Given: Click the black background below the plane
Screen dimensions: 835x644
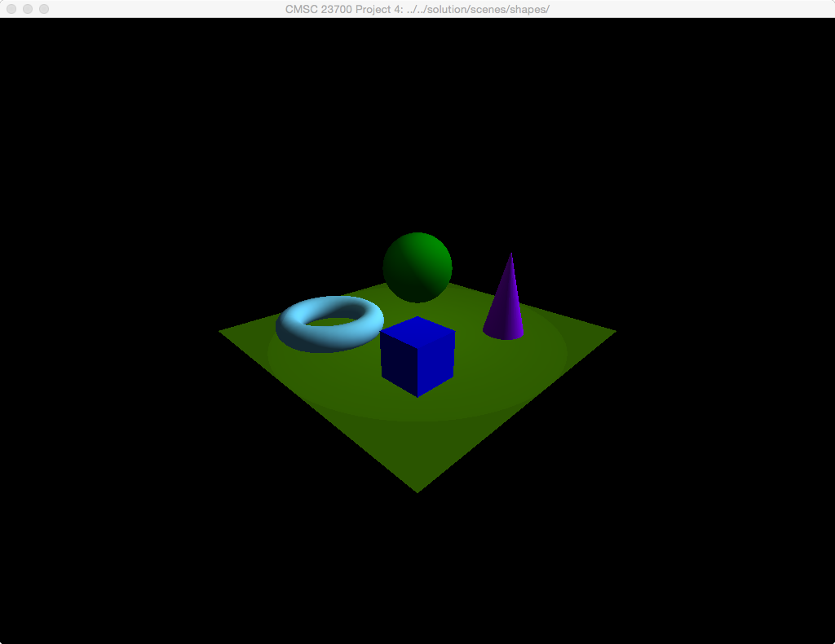Looking at the screenshot, I should click(417, 571).
